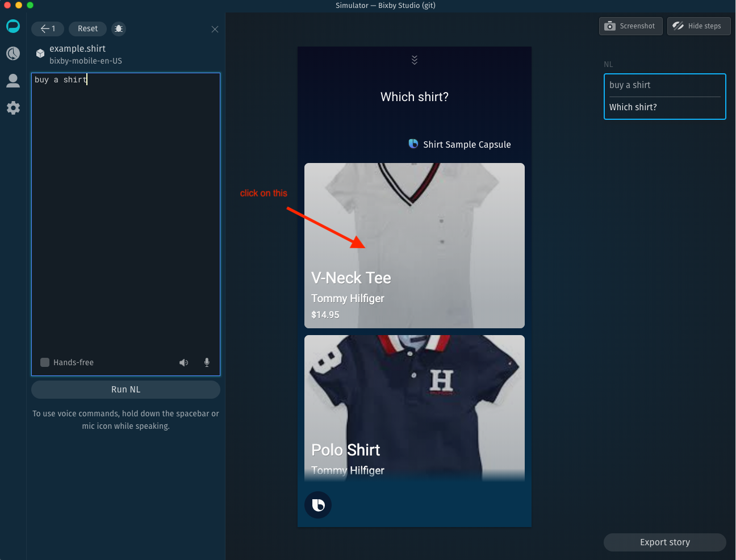Click the Shirt Sample Capsule icon

[x=413, y=144]
